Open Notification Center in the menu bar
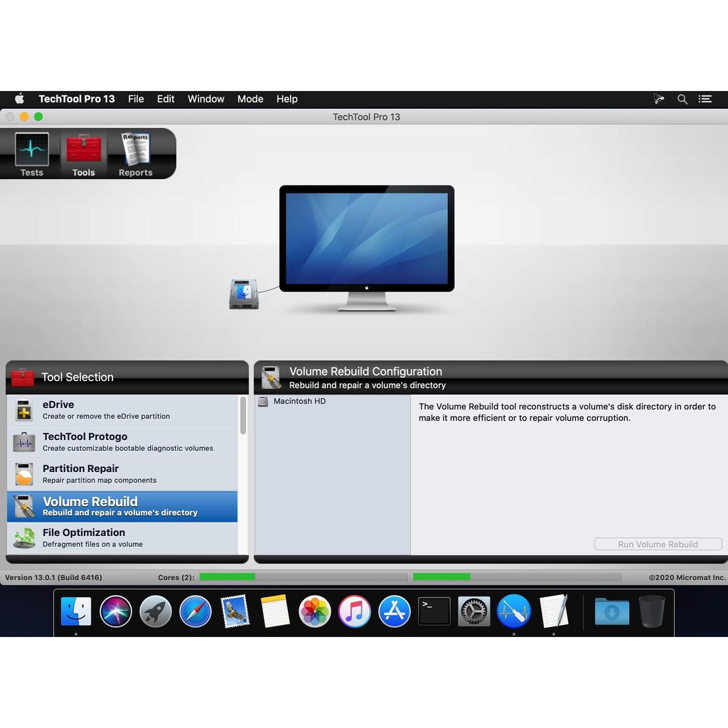This screenshot has width=728, height=728. tap(705, 99)
